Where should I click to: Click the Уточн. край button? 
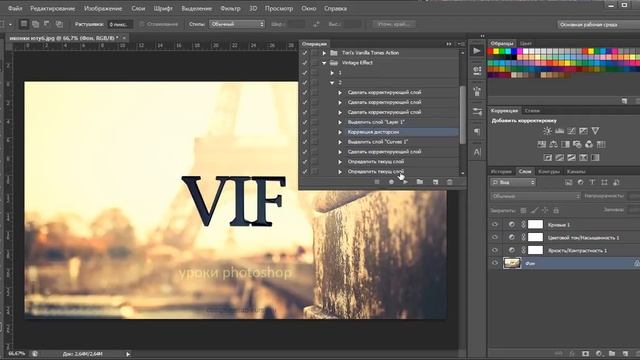[x=393, y=24]
